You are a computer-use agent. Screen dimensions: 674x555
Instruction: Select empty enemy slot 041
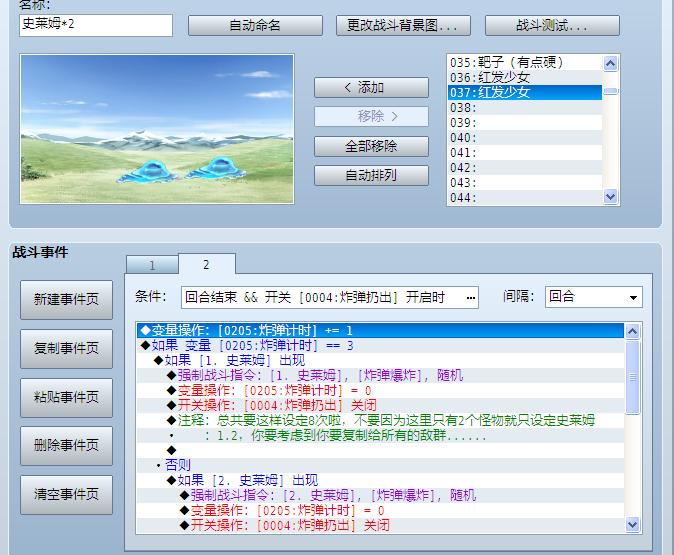click(525, 153)
